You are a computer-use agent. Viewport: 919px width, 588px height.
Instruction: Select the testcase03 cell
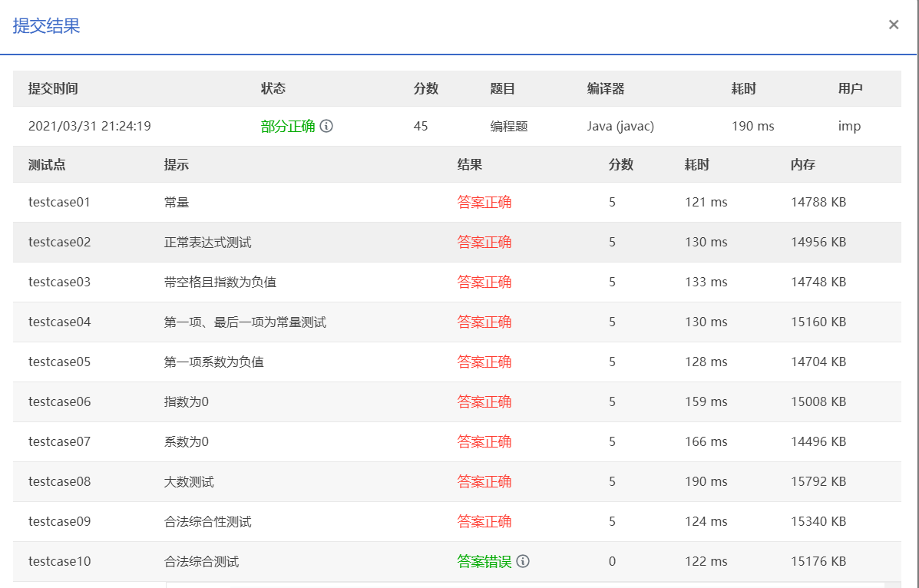pyautogui.click(x=59, y=282)
